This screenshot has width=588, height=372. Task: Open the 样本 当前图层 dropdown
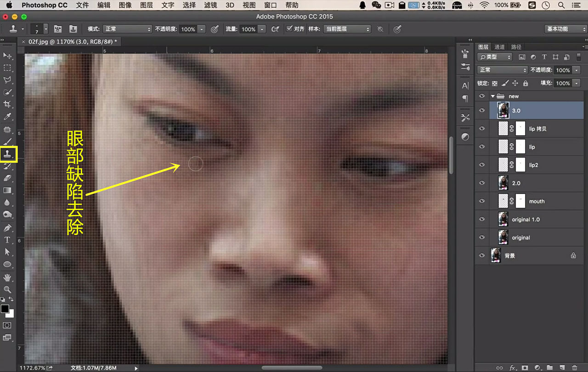(x=346, y=29)
